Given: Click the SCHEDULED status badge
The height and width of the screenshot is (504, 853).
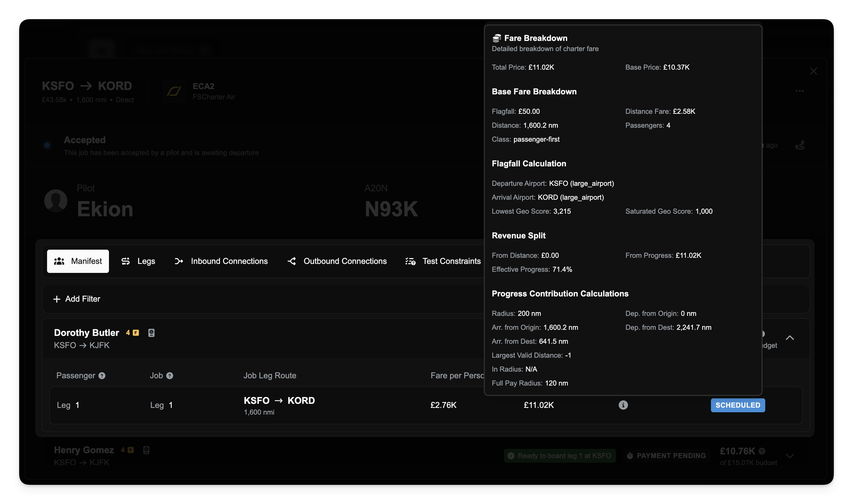Looking at the screenshot, I should coord(738,405).
